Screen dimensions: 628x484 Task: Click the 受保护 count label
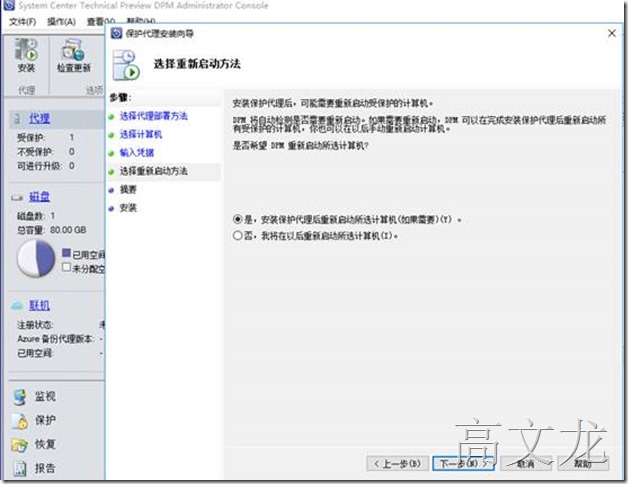31,137
